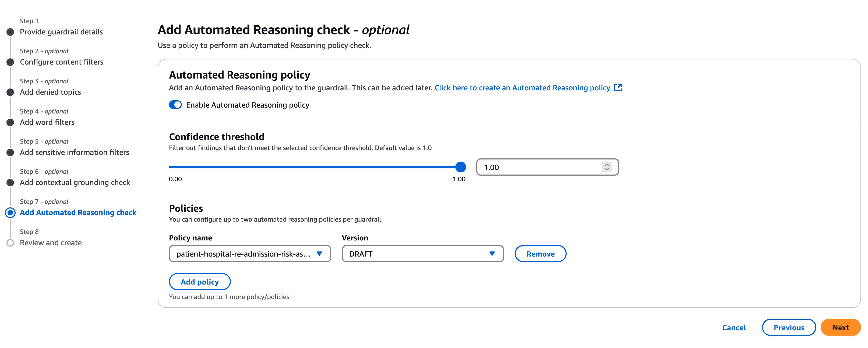The width and height of the screenshot is (868, 348).
Task: Open the external link icon for policy creation
Action: click(618, 88)
